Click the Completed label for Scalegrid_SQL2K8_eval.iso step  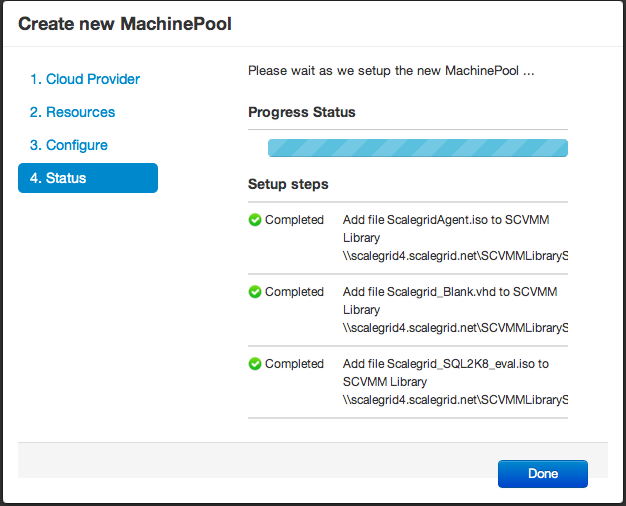(294, 364)
